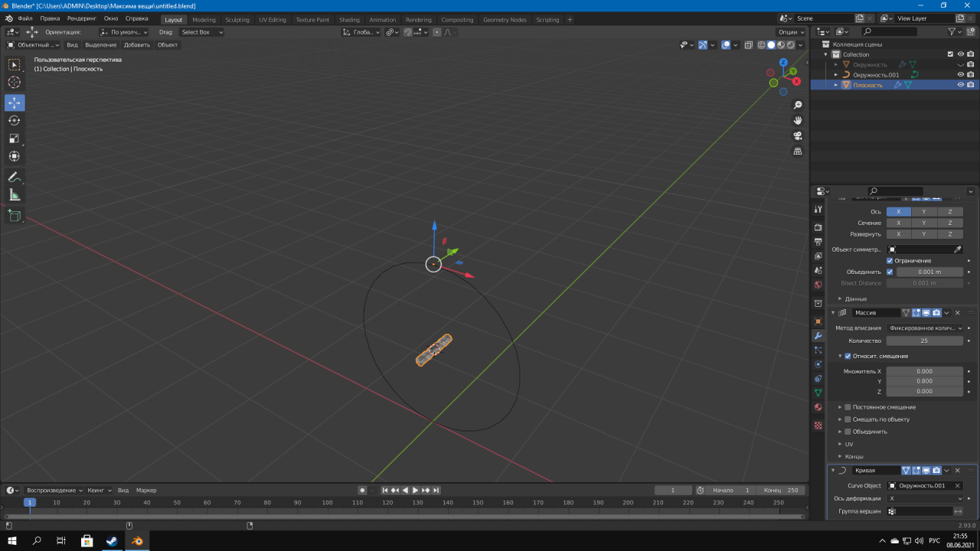Screen dimensions: 980x551
Task: Enable the Постоянное смещение checkbox
Action: pyautogui.click(x=848, y=407)
